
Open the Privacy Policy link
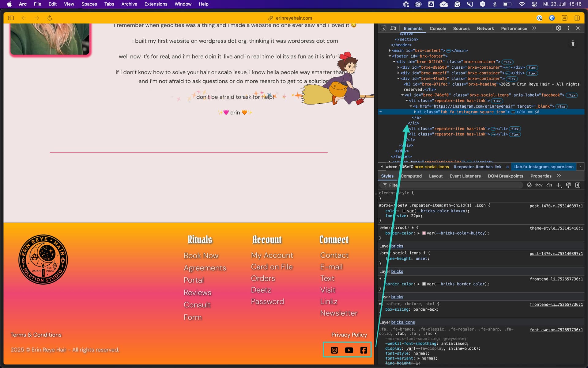(349, 335)
